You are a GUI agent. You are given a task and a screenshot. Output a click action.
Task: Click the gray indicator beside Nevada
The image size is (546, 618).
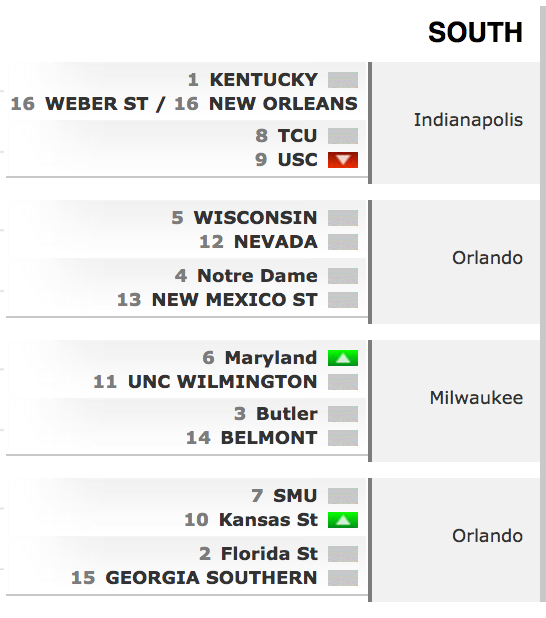pyautogui.click(x=343, y=242)
